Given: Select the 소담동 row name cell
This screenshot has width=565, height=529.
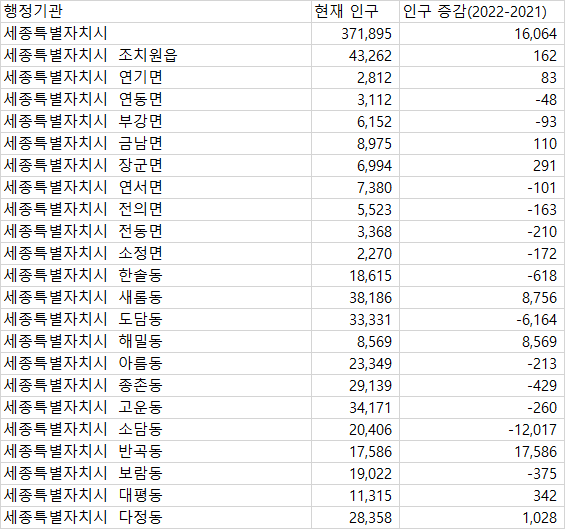Looking at the screenshot, I should 156,430.
